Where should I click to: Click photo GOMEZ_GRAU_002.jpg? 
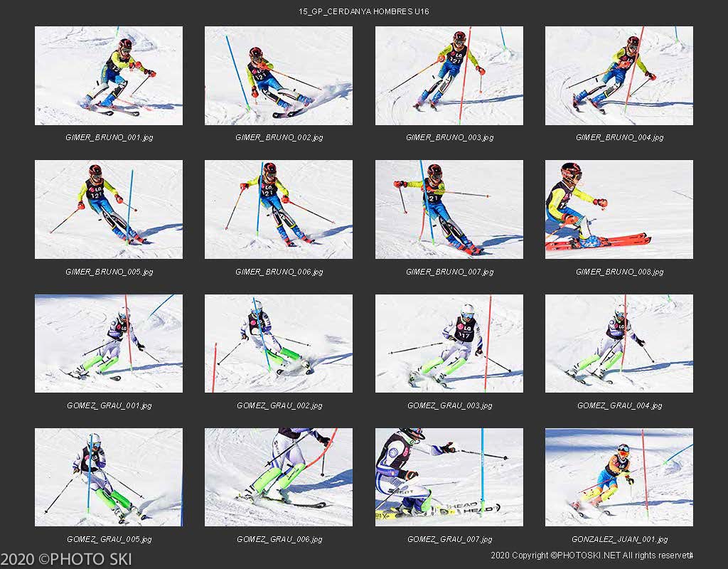[279, 344]
